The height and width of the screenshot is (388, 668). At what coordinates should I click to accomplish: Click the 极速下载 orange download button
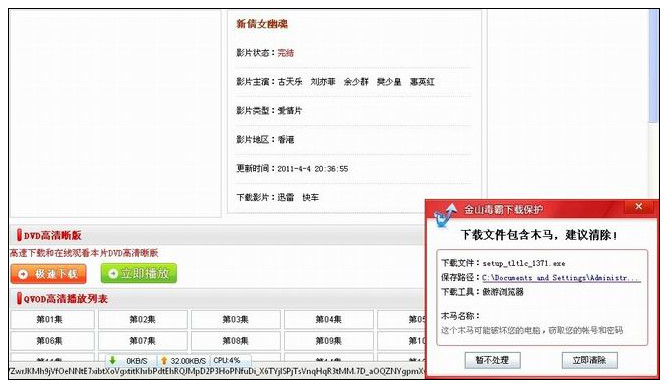coord(49,273)
